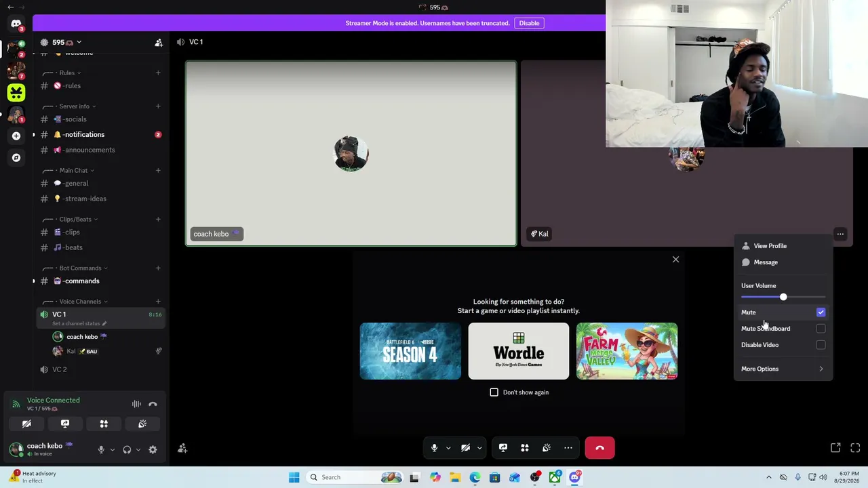Disconnect using phone icon in Voice Connected panel
The width and height of the screenshot is (868, 488).
coord(153,404)
